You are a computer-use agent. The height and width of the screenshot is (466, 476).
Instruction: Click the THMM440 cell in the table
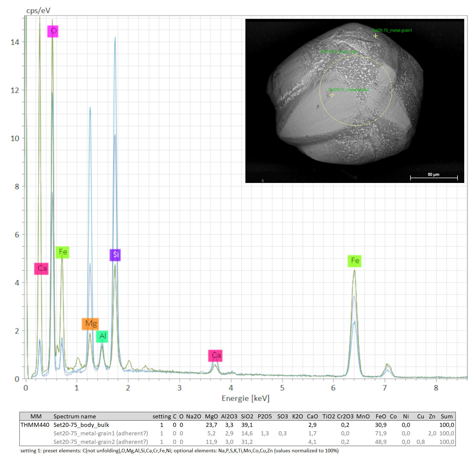click(35, 425)
